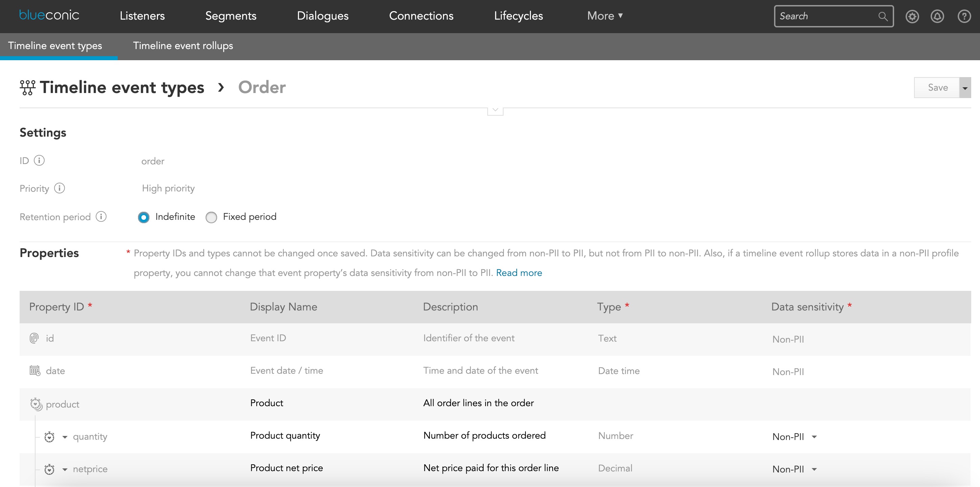The image size is (980, 487).
Task: Click the Order event type title
Action: [262, 88]
